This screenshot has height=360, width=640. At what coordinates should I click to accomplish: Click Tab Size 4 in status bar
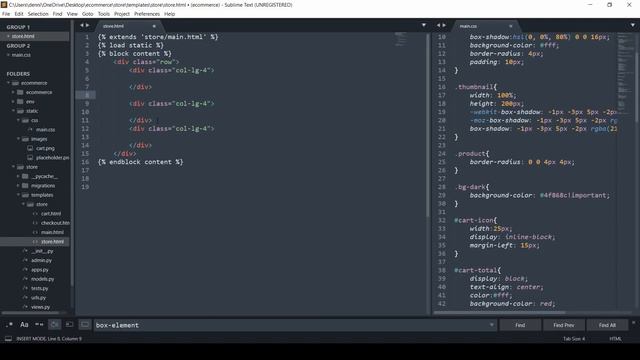(574, 339)
